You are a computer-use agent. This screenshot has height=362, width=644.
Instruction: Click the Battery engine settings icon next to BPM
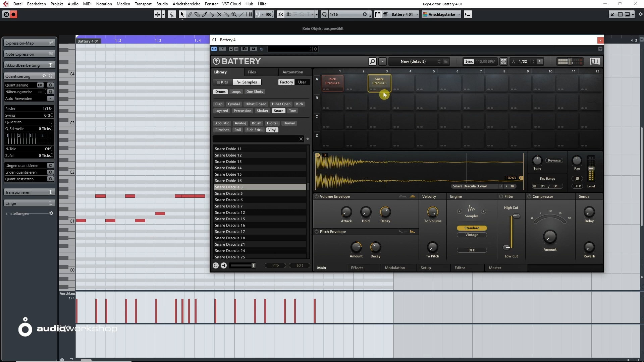(x=503, y=61)
